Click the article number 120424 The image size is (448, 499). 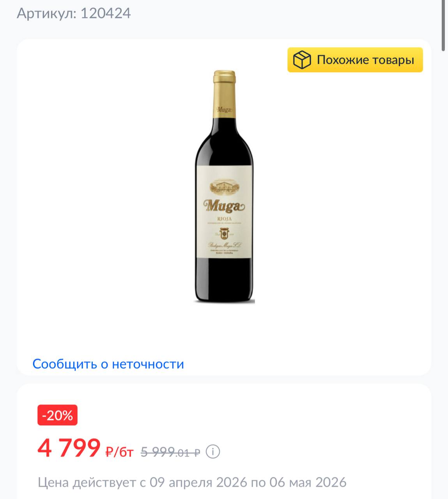[106, 14]
